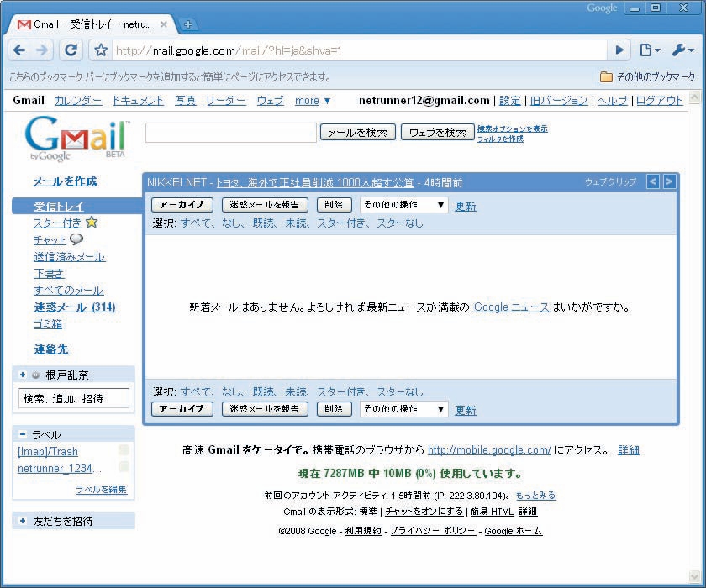The image size is (706, 588).
Task: Open the [Imap]/Trash label
Action: click(48, 451)
